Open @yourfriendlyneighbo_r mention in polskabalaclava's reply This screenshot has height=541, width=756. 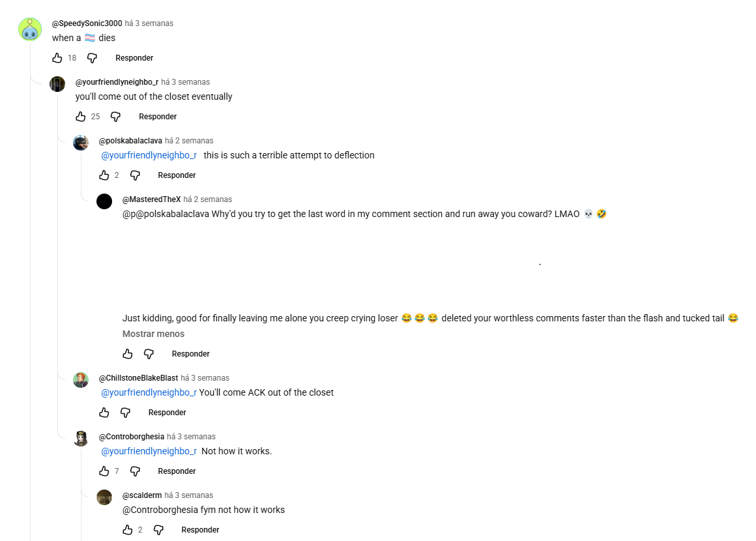point(149,155)
